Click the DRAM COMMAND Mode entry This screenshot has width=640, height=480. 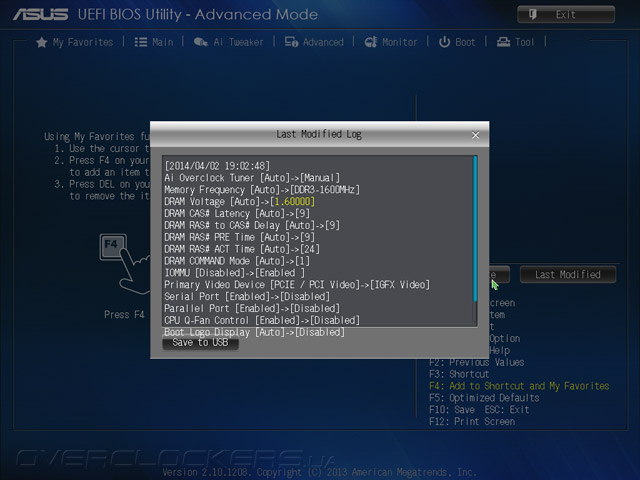237,261
